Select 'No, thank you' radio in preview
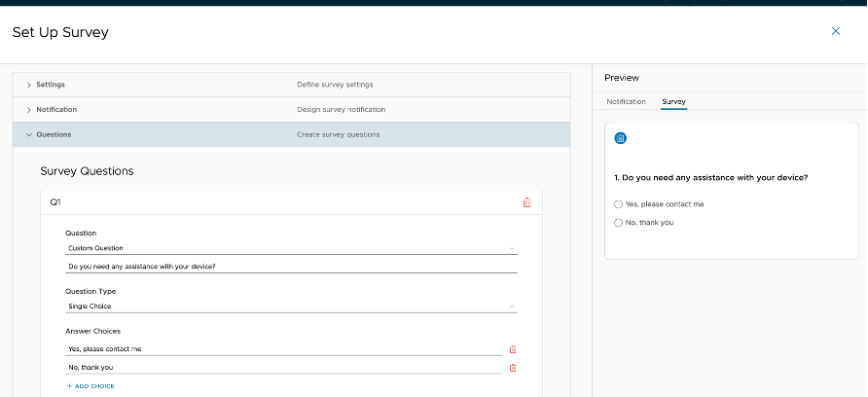Viewport: 868px width, 397px height. 618,223
